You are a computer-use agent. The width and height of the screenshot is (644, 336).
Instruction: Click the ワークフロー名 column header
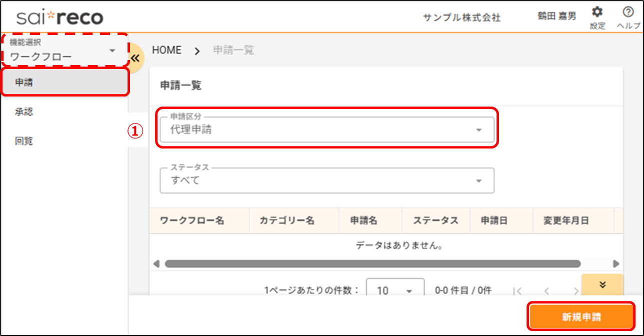[191, 220]
